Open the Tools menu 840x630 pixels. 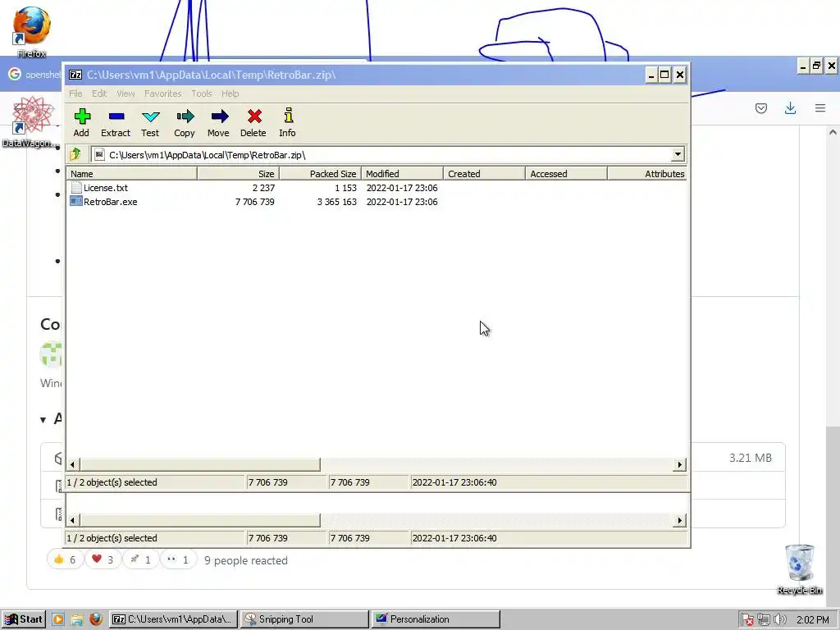tap(202, 94)
